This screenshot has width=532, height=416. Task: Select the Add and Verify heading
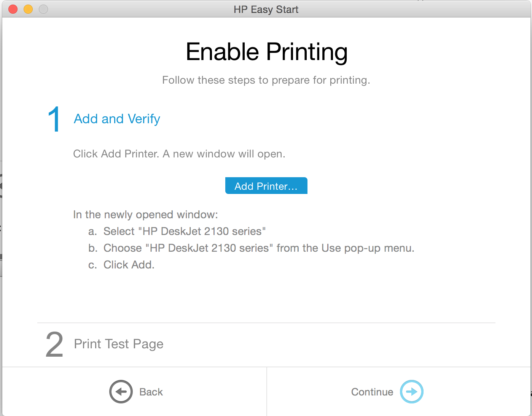pyautogui.click(x=116, y=119)
